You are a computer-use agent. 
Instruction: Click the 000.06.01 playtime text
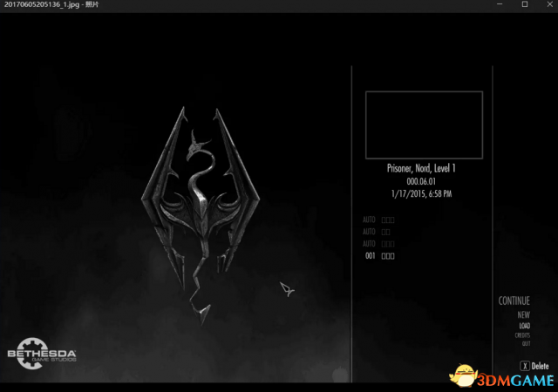[x=421, y=181]
